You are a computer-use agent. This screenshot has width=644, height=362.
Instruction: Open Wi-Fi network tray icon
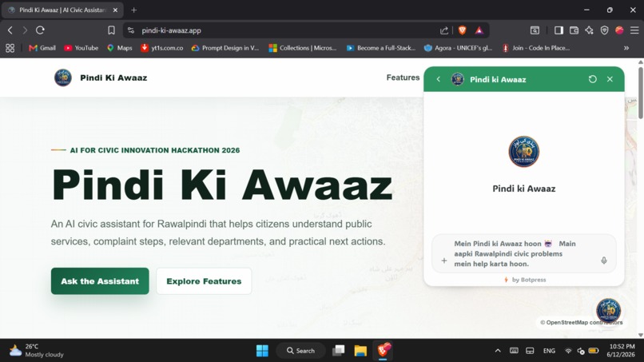tap(568, 351)
